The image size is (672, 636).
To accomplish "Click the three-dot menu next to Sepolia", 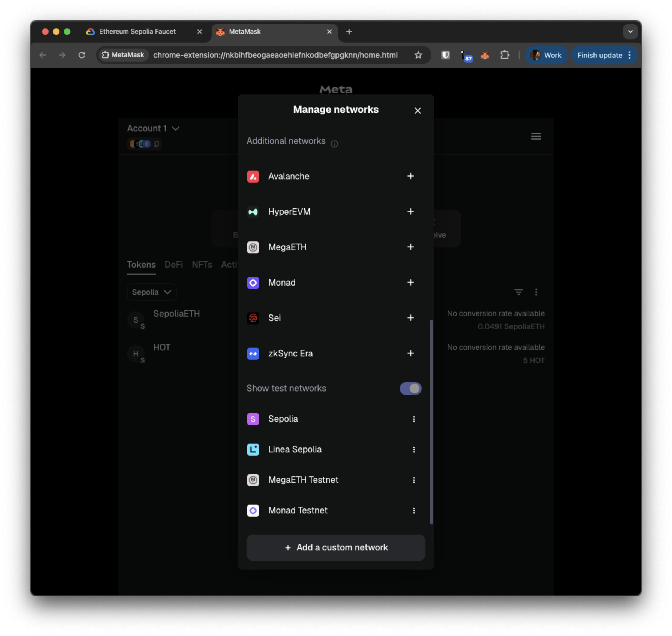I will pos(414,419).
